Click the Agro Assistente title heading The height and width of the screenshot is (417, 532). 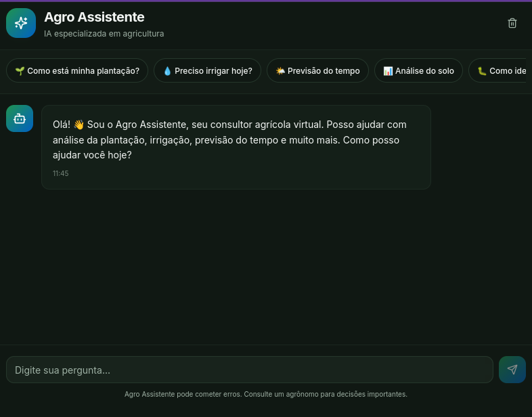coord(94,17)
